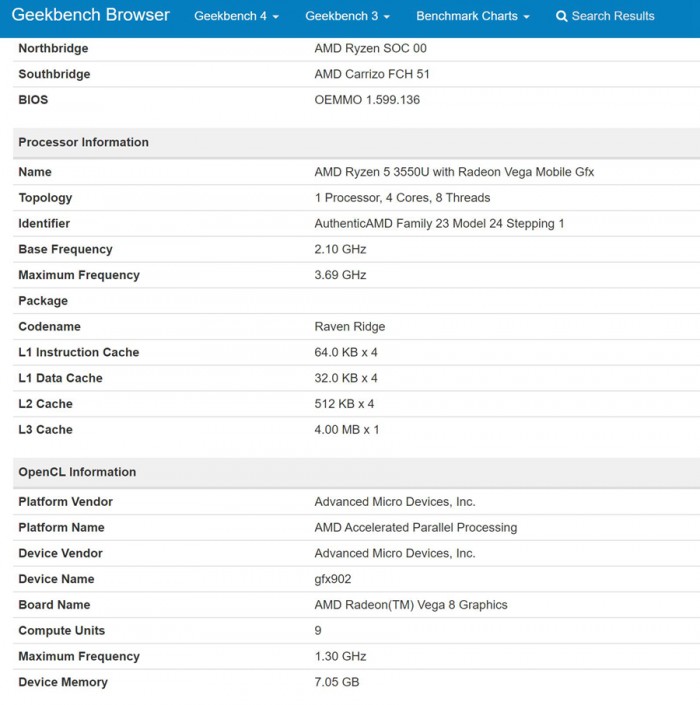Select the Processor Information section header
The height and width of the screenshot is (705, 700).
tap(83, 142)
